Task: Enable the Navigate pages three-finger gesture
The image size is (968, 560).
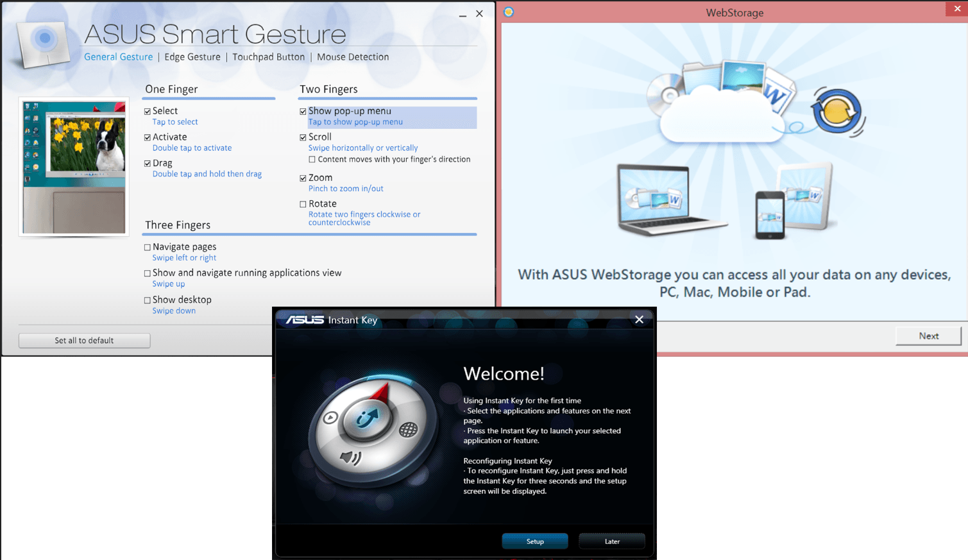Action: point(148,248)
